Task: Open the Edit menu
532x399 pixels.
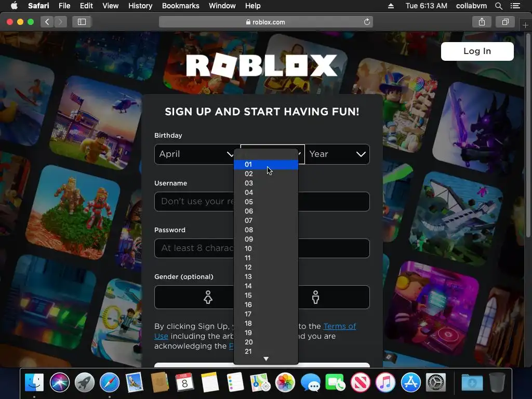Action: (x=86, y=6)
